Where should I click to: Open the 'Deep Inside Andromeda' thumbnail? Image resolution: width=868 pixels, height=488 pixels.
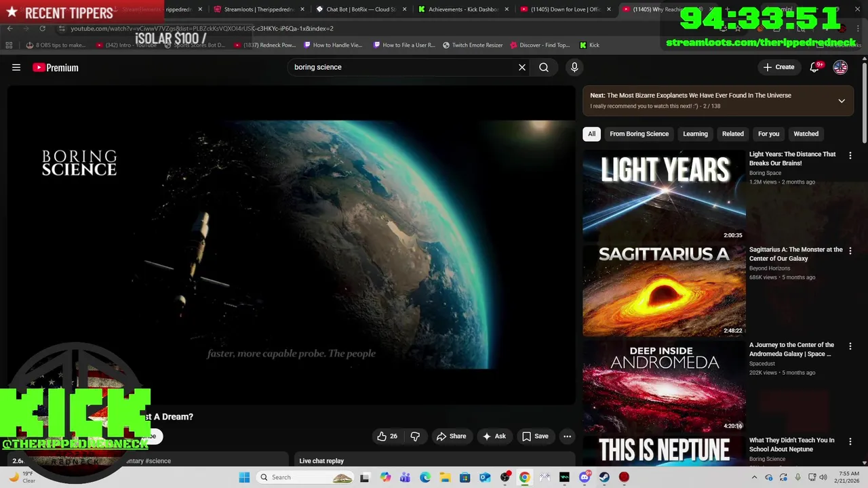coord(664,386)
